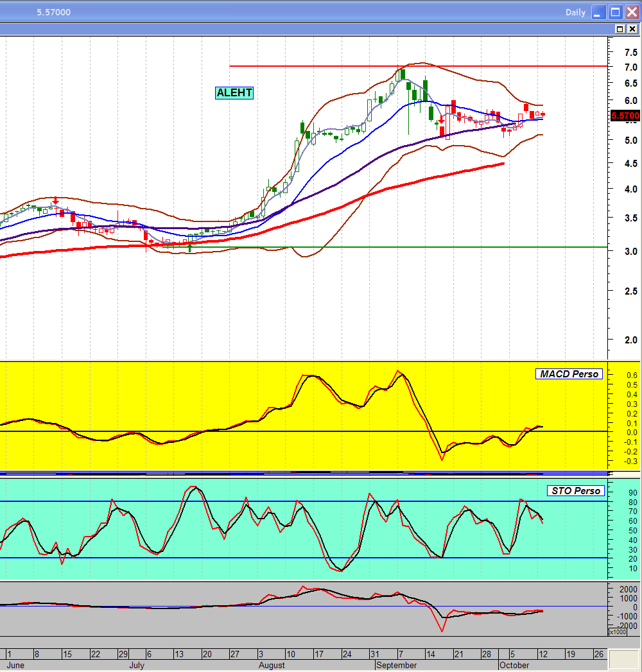Close the inner chart pane
The width and height of the screenshot is (642, 672).
click(x=632, y=29)
